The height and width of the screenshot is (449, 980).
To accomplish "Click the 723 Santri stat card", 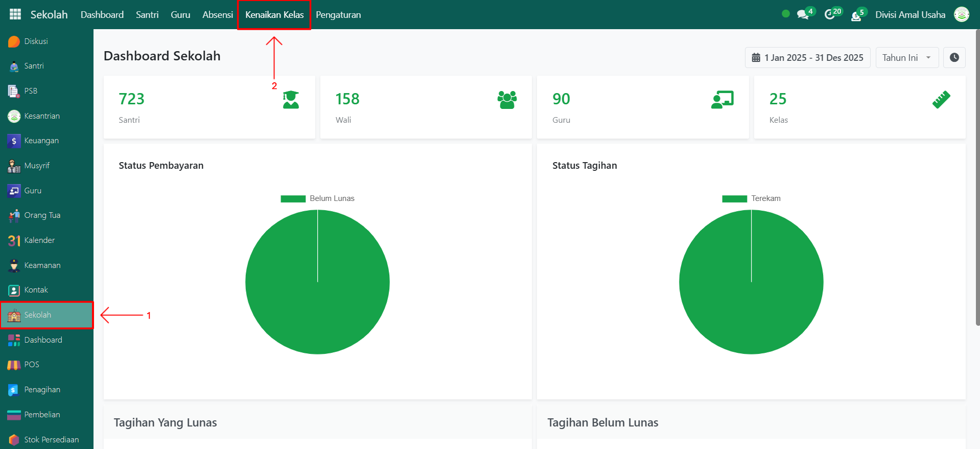I will point(209,107).
